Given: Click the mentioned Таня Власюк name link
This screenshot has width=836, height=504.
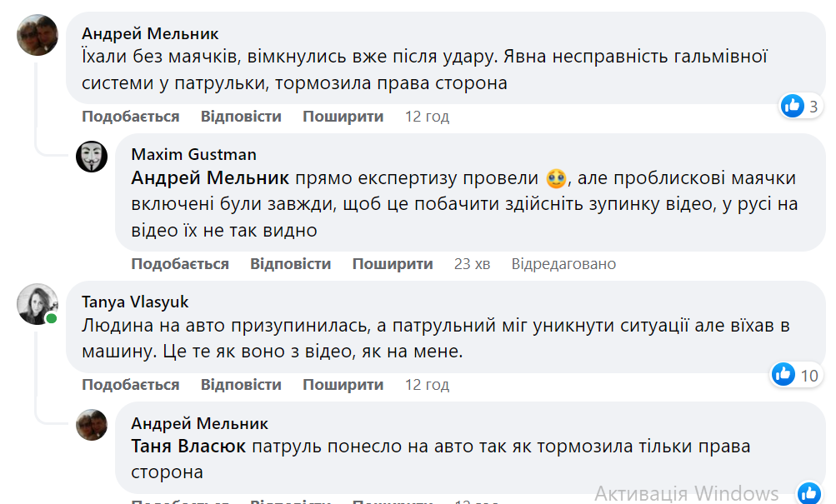Looking at the screenshot, I should click(x=188, y=447).
